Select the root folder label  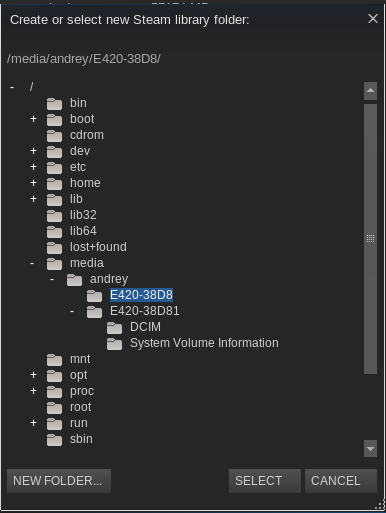tap(81, 407)
